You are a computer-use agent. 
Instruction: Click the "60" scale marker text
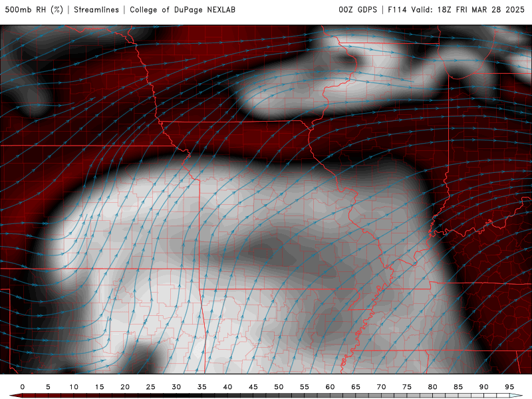[x=330, y=387]
